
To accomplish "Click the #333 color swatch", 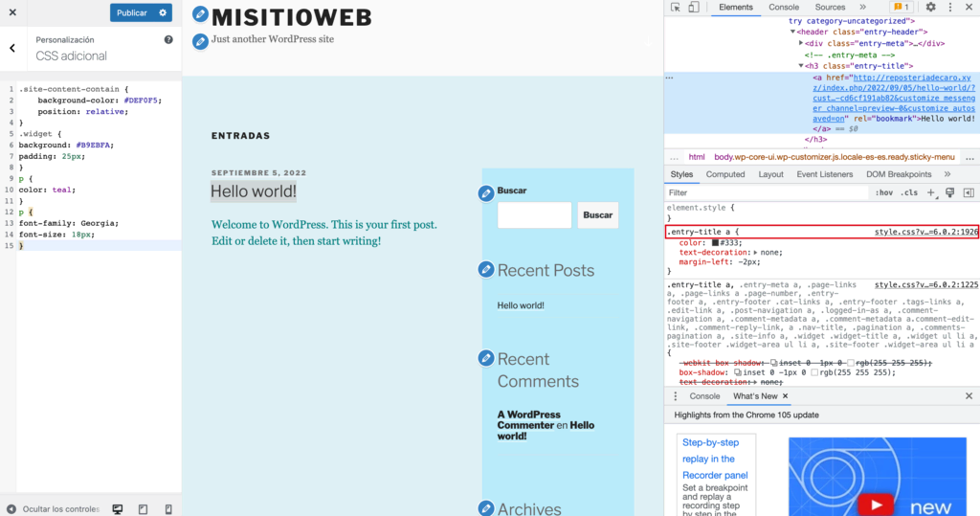I will click(x=715, y=242).
